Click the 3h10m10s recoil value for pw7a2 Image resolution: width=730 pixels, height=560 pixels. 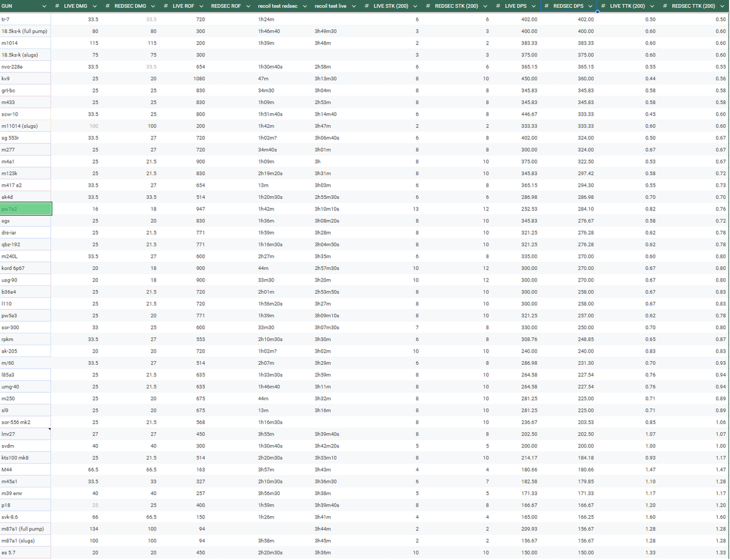coord(327,209)
